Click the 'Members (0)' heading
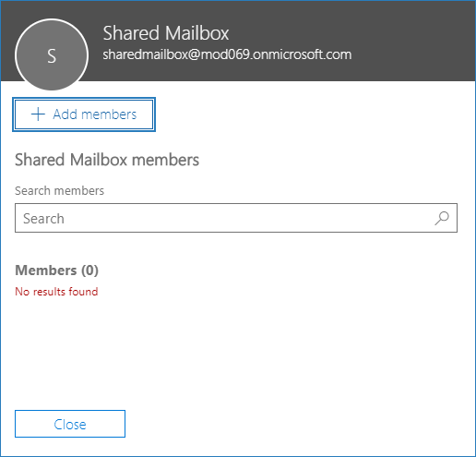 click(56, 271)
